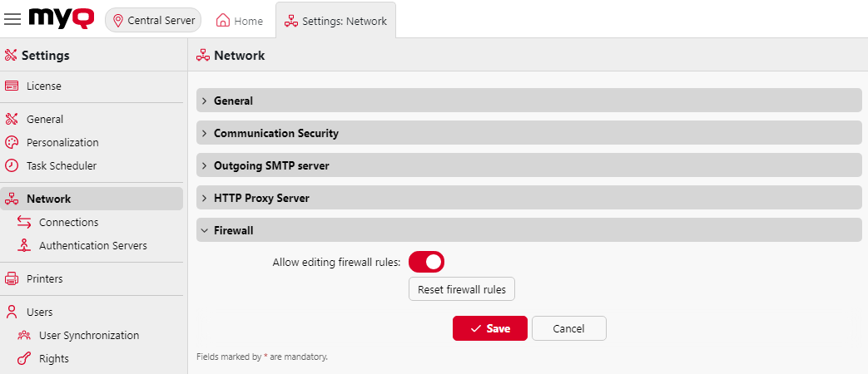868x374 pixels.
Task: Select the Settings: Network tab
Action: click(x=336, y=21)
